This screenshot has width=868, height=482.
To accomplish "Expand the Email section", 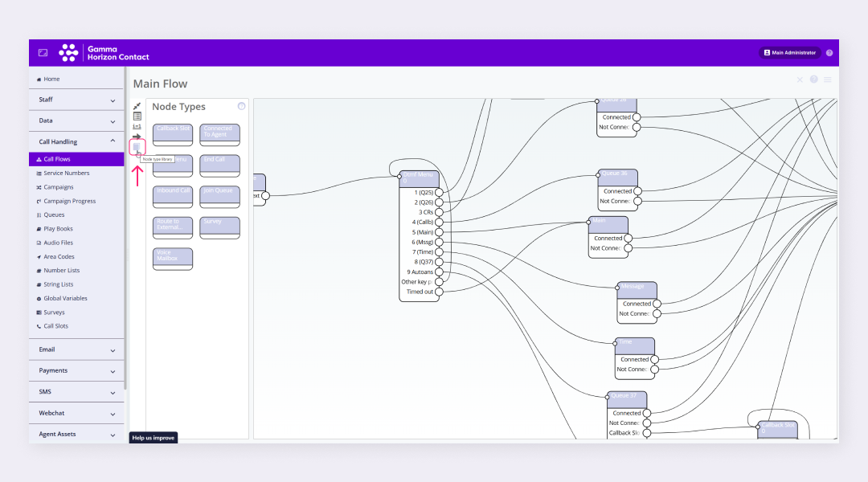I will (x=76, y=349).
